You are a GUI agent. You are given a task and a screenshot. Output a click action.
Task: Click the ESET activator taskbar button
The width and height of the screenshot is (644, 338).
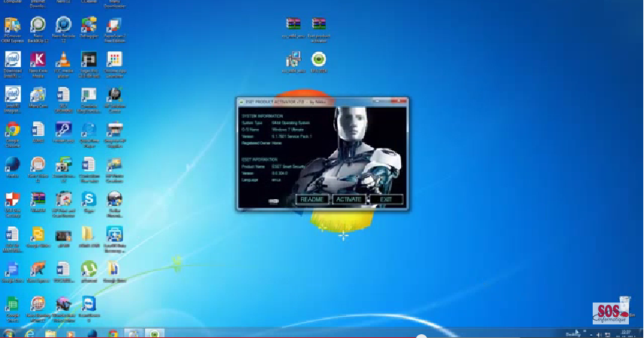click(x=154, y=333)
